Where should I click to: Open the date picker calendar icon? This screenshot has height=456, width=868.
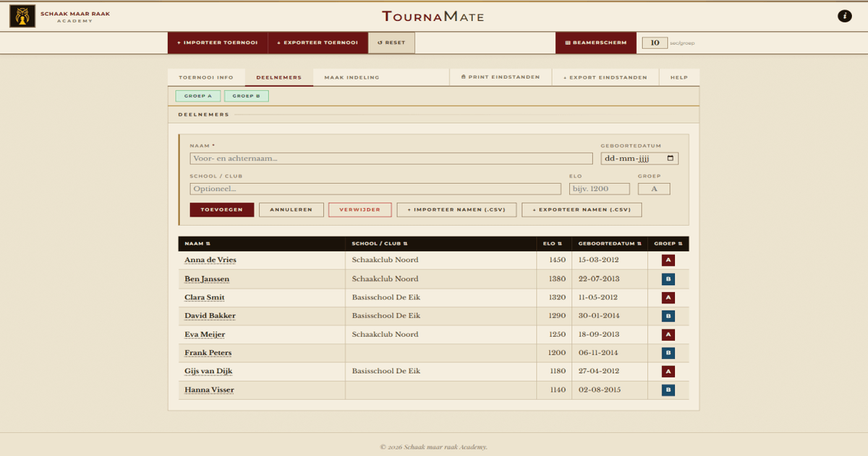(x=671, y=159)
